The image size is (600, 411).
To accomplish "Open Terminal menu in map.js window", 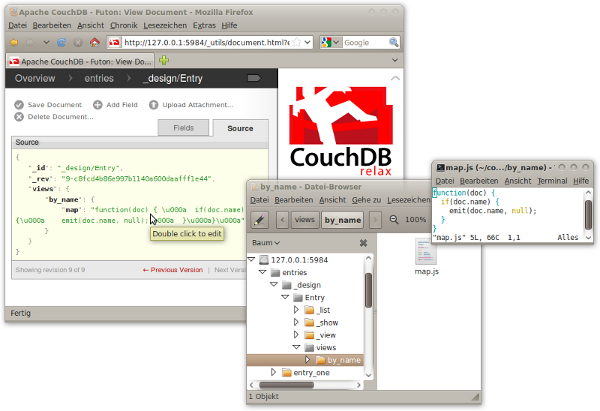I will 552,181.
